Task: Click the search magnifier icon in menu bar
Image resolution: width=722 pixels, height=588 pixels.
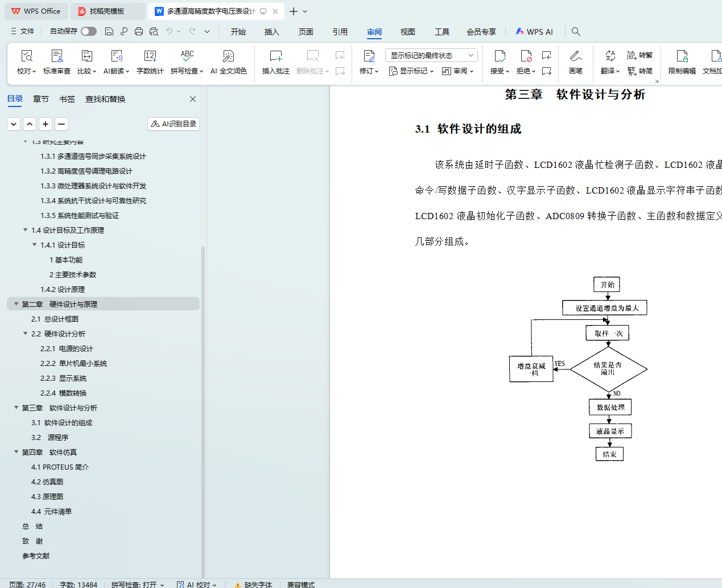Action: tap(576, 32)
